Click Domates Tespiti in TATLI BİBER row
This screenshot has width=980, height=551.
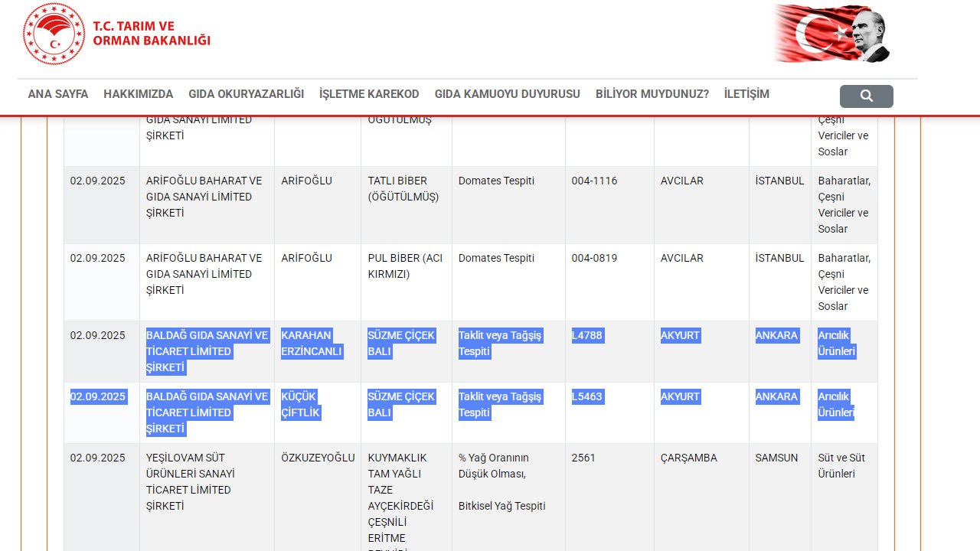tap(496, 181)
